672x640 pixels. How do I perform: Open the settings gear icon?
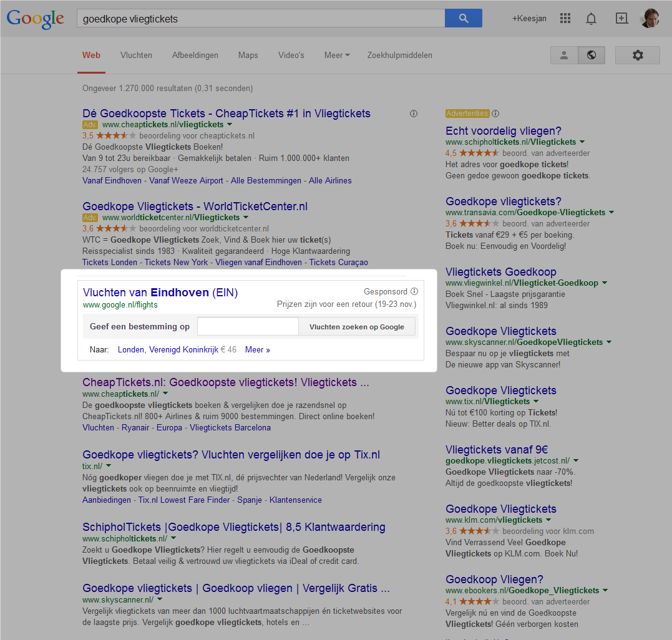(x=638, y=56)
